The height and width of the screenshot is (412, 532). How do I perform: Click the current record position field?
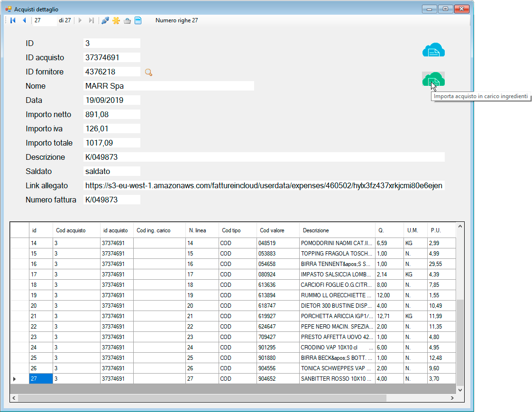pyautogui.click(x=45, y=20)
